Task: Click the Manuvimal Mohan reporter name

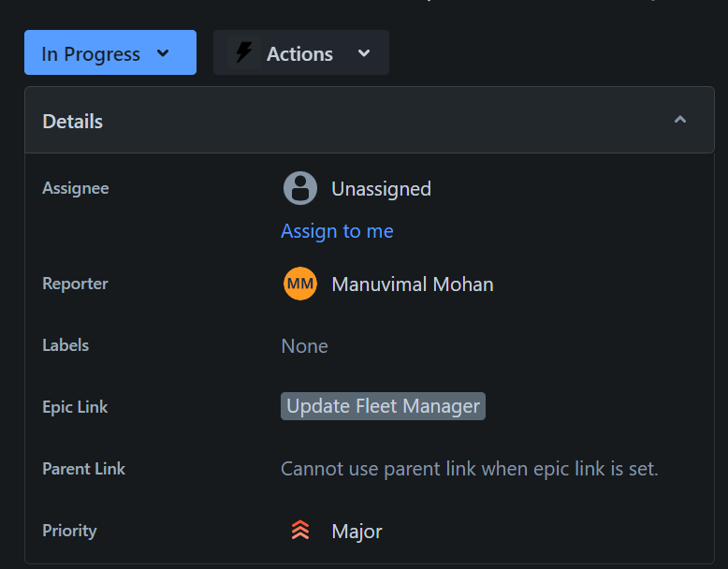Action: [x=413, y=284]
